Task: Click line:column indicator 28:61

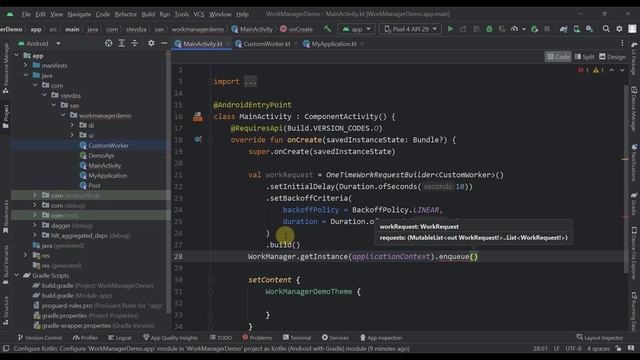Action: 540,349
